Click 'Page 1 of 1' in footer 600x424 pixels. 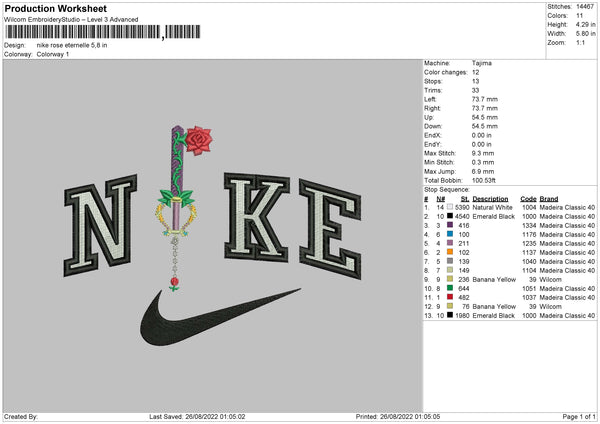579,416
